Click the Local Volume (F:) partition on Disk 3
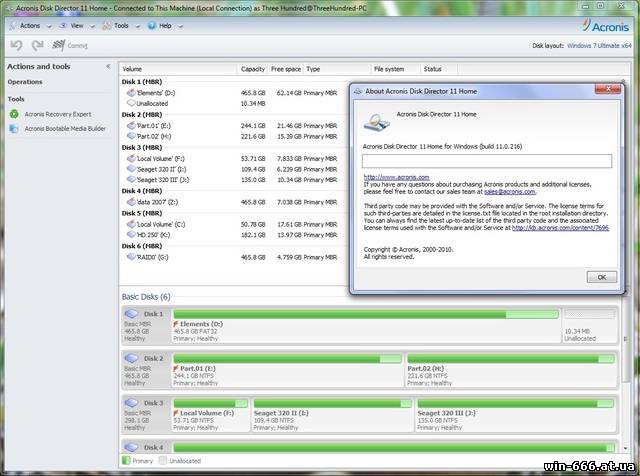Viewport: 640px width, 476px height. (210, 413)
